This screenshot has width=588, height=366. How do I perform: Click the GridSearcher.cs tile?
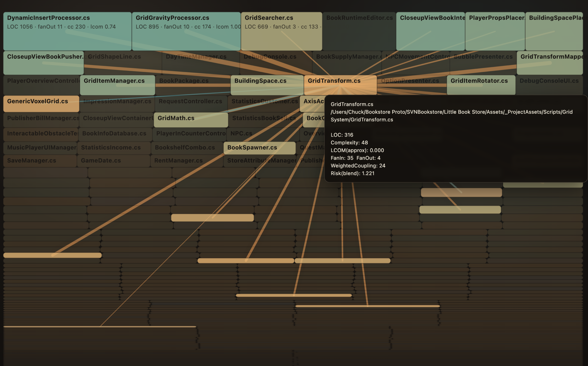coord(281,31)
